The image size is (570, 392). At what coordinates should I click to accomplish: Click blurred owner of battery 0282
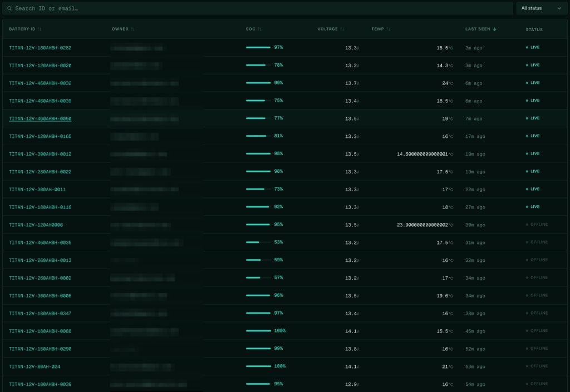point(137,48)
